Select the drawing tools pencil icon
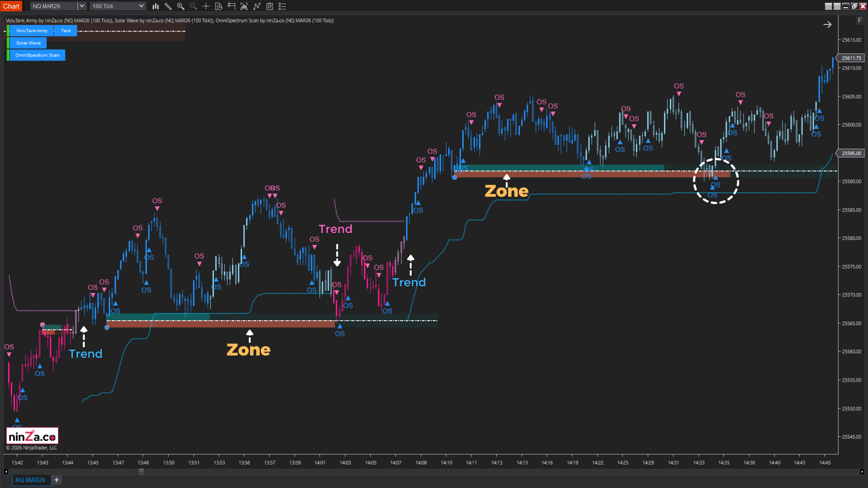The width and height of the screenshot is (868, 488). tap(168, 6)
